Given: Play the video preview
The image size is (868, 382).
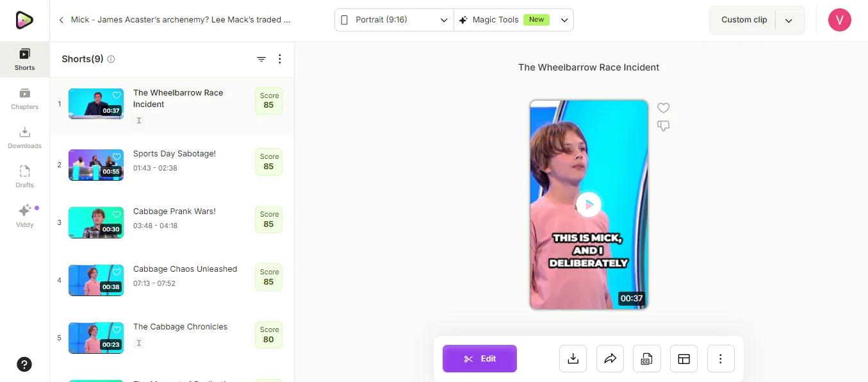Looking at the screenshot, I should click(x=589, y=204).
